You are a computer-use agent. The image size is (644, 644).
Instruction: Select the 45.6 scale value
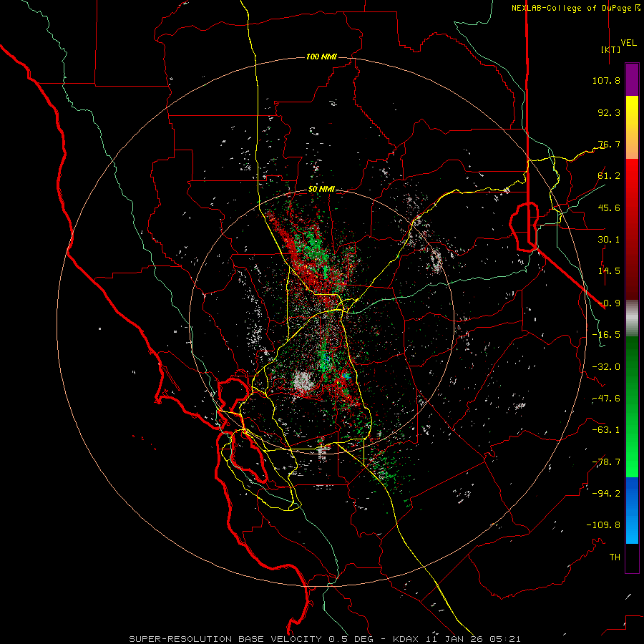click(x=609, y=208)
